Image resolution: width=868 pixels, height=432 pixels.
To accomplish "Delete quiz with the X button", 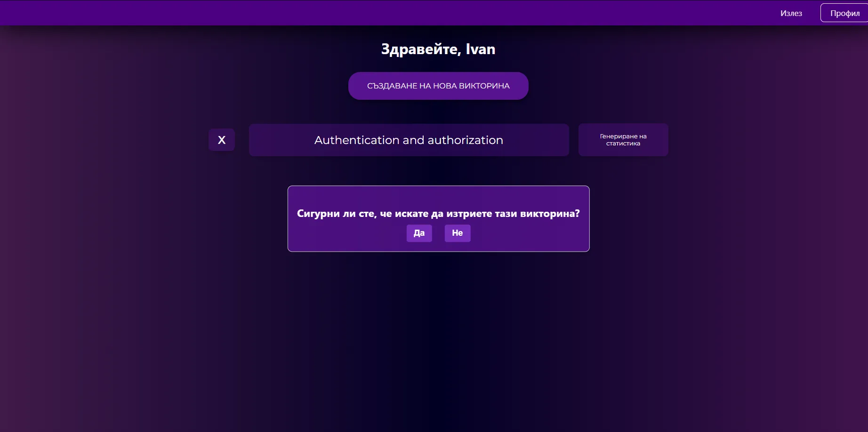I will 222,140.
